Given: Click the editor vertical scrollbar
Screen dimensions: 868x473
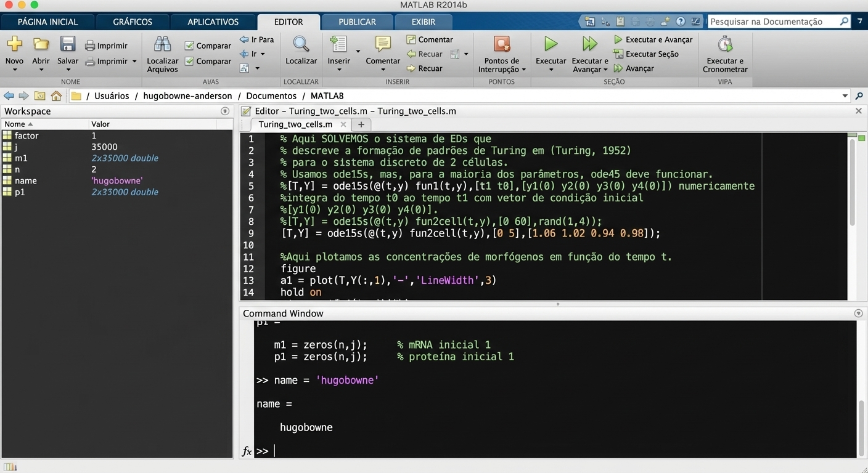Looking at the screenshot, I should pyautogui.click(x=853, y=182).
